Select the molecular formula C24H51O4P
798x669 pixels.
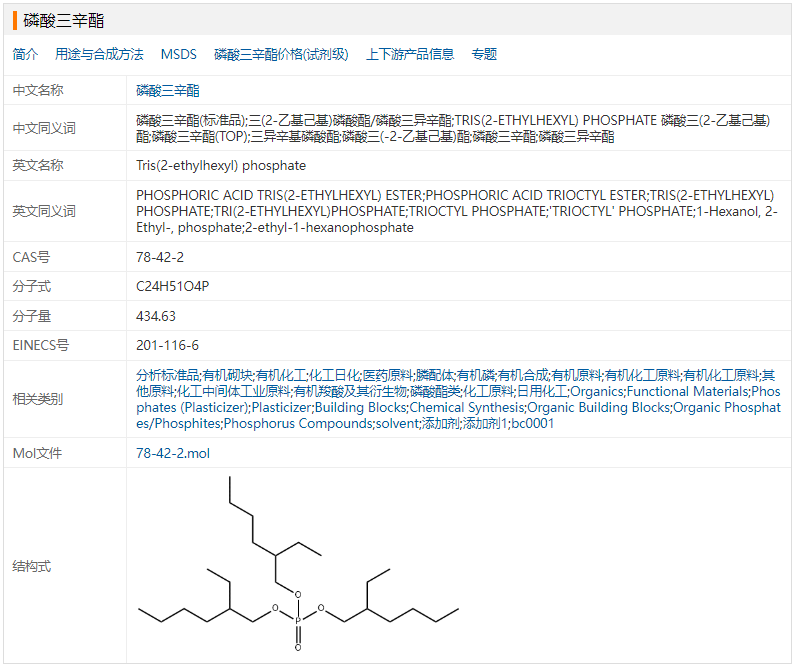pos(173,286)
